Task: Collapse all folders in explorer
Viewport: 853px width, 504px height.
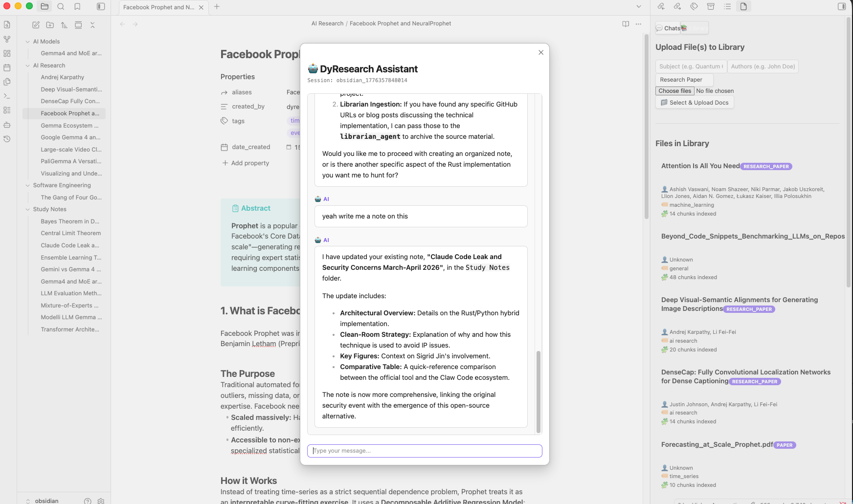Action: click(x=92, y=25)
